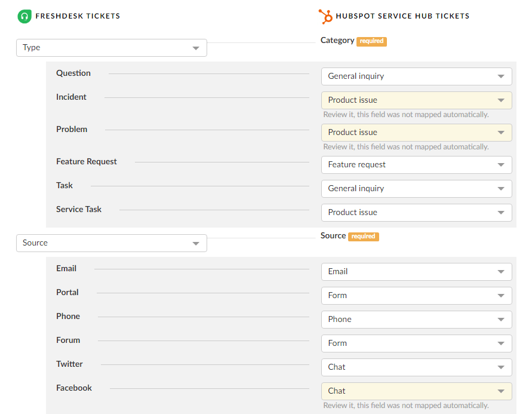
Task: Click the HubSpot sprocket logo icon
Action: click(x=325, y=16)
